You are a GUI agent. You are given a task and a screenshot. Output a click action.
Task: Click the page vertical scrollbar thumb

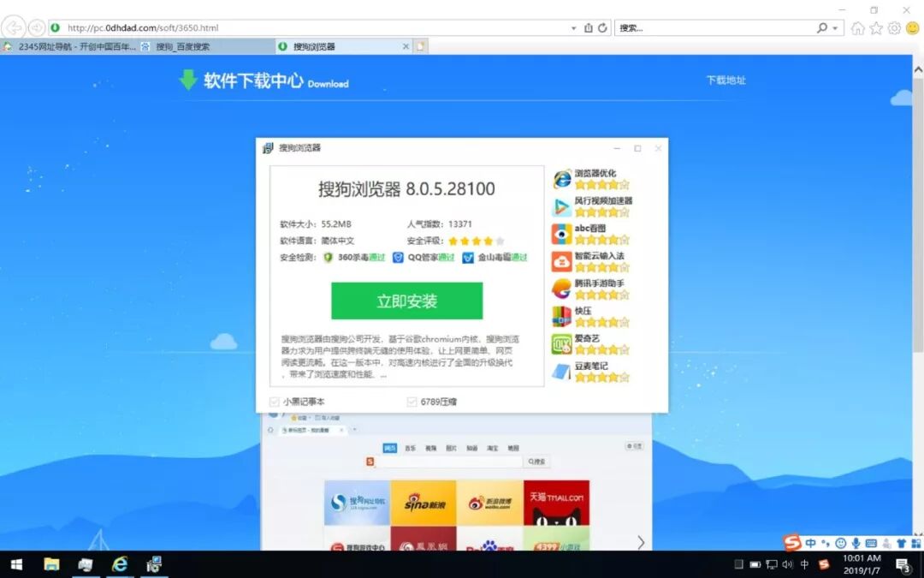pos(918,215)
